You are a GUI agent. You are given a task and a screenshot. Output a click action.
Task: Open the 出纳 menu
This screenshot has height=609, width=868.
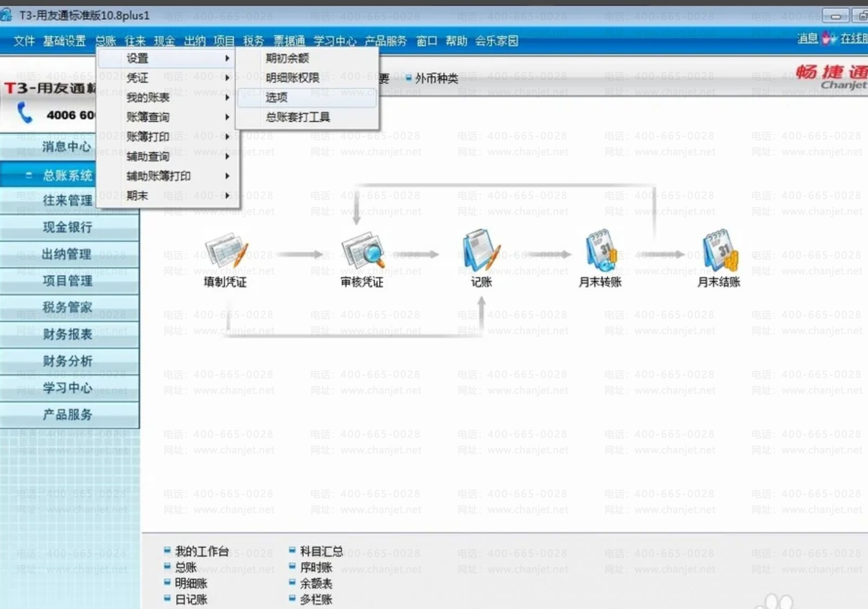(x=195, y=41)
